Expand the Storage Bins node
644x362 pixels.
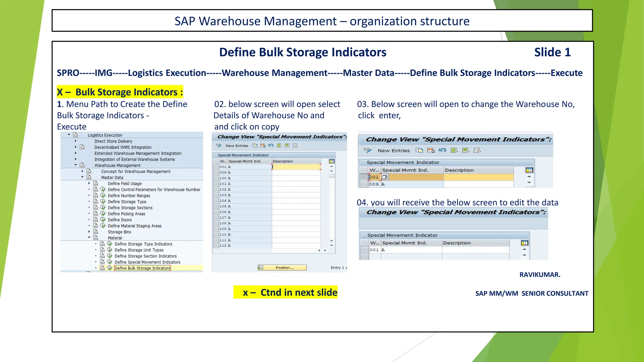89,232
